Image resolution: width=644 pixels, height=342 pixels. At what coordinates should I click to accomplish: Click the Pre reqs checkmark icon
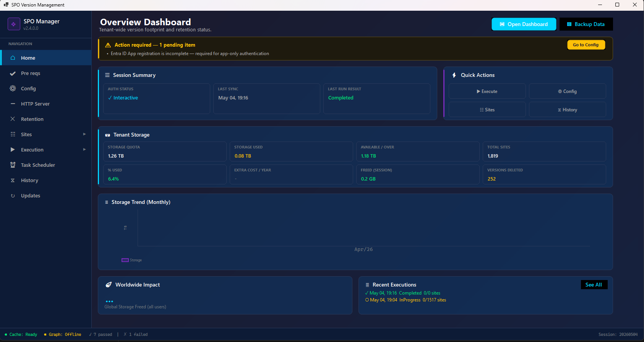13,73
